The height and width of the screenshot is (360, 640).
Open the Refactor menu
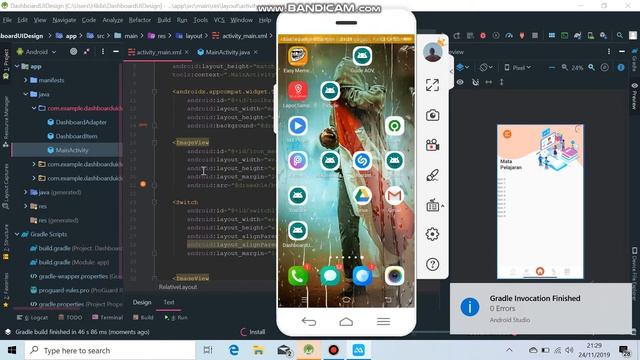(x=140, y=20)
